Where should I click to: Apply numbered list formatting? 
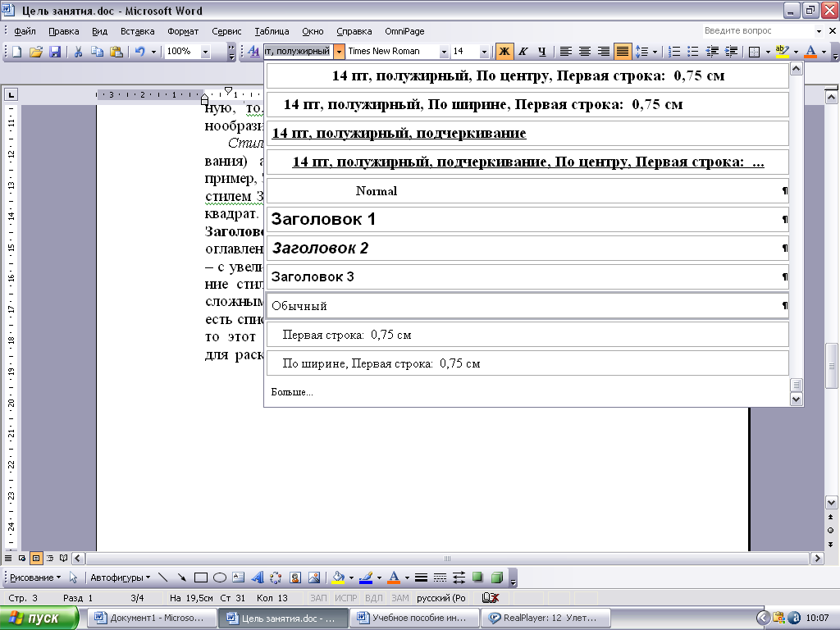click(x=674, y=52)
